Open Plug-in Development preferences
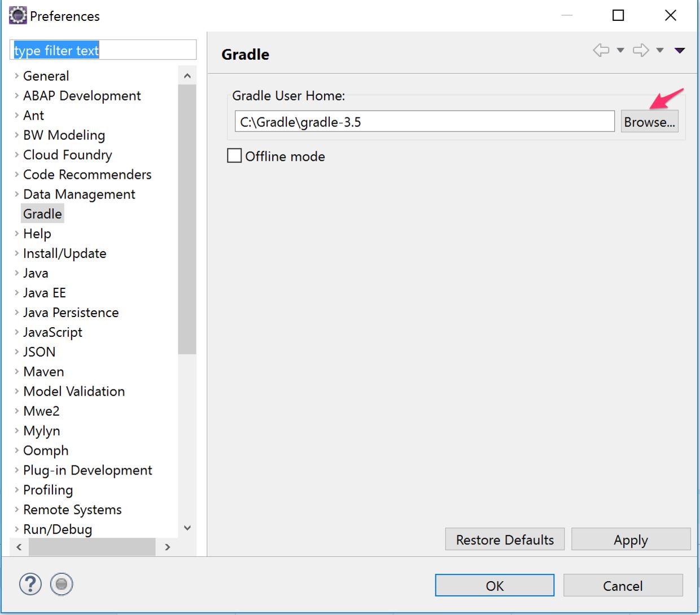Image resolution: width=700 pixels, height=615 pixels. (x=88, y=470)
